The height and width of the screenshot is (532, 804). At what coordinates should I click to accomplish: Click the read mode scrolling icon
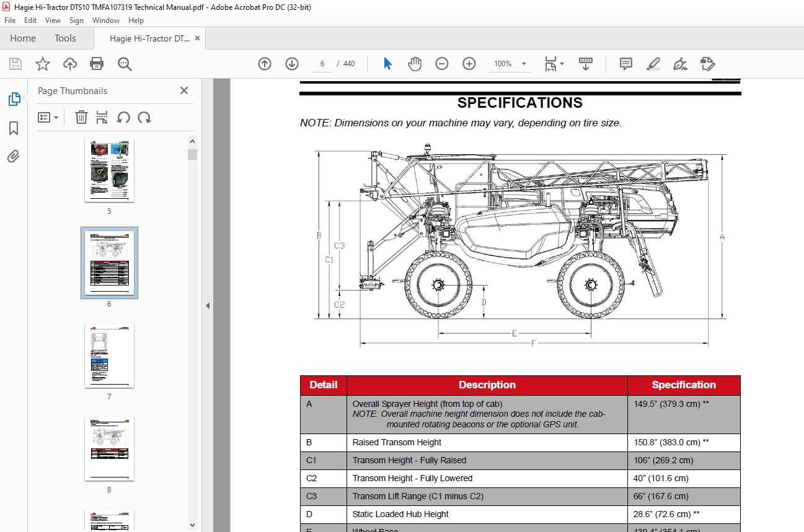586,64
